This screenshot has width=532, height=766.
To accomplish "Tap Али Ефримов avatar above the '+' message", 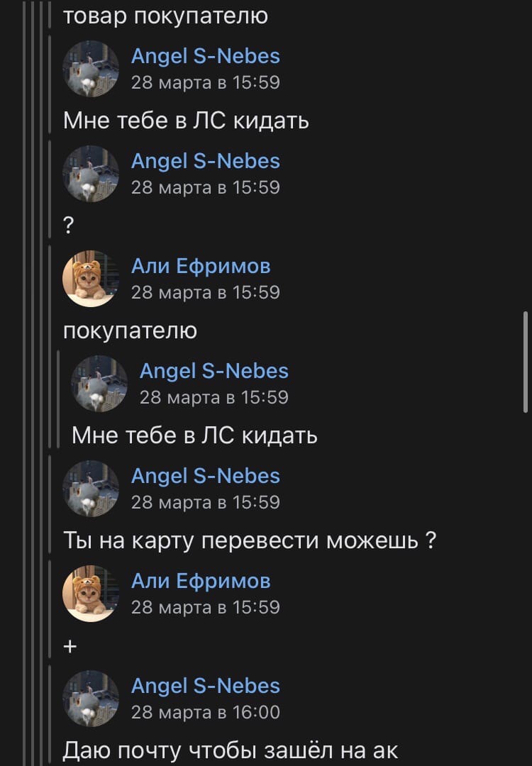I will click(x=91, y=594).
